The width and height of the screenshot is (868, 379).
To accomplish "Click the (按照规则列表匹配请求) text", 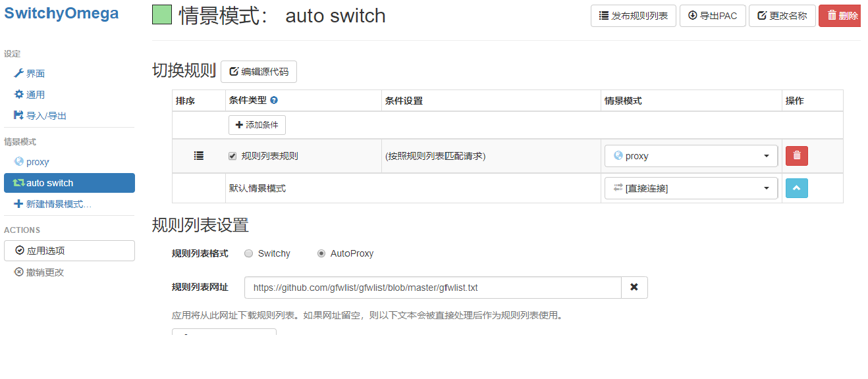I will pyautogui.click(x=435, y=157).
